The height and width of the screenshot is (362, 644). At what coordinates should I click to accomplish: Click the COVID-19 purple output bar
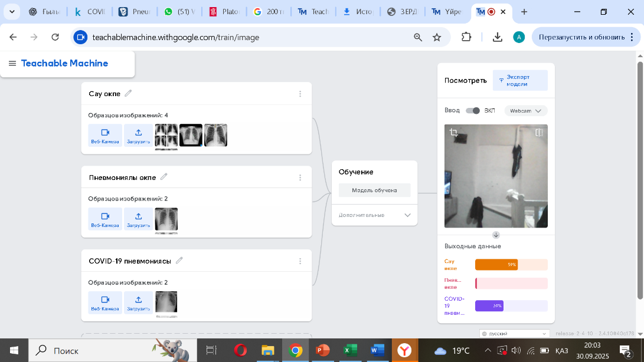click(511, 306)
